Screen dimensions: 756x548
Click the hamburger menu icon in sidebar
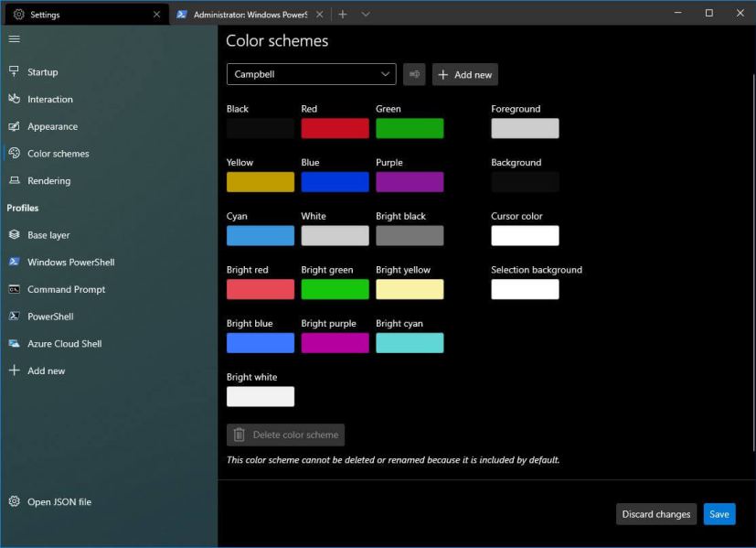pos(15,38)
